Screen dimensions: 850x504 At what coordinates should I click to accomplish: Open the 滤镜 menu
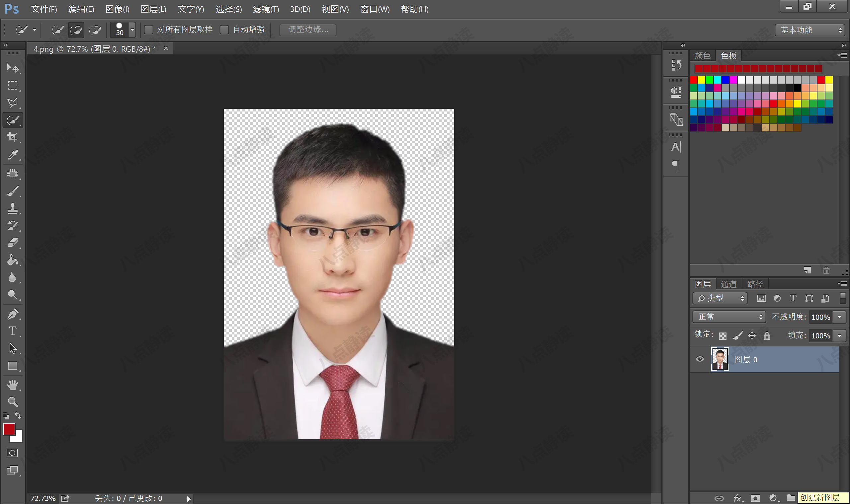[265, 9]
